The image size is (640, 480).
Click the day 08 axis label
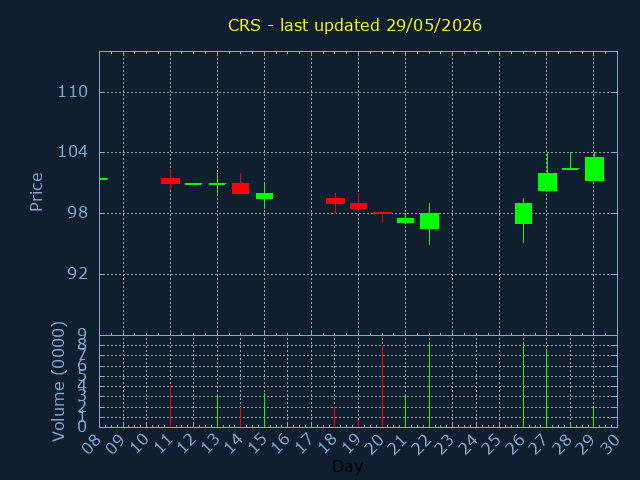[x=91, y=444]
